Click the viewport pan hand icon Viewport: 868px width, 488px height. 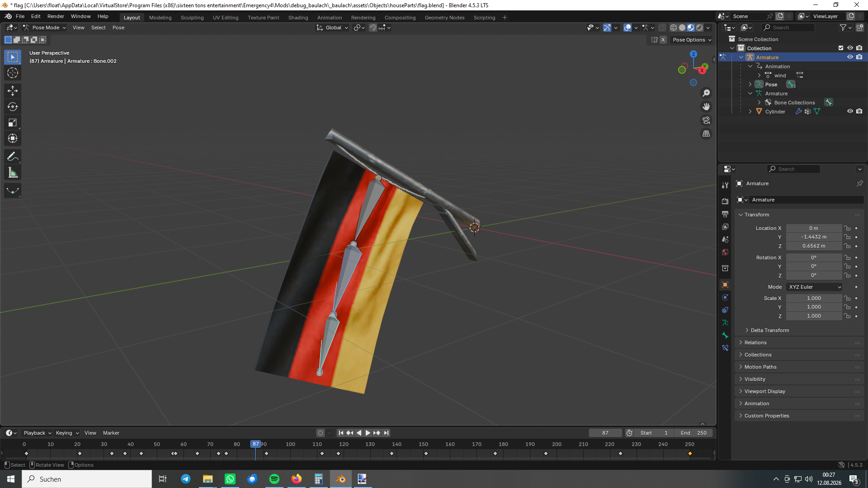(x=706, y=107)
